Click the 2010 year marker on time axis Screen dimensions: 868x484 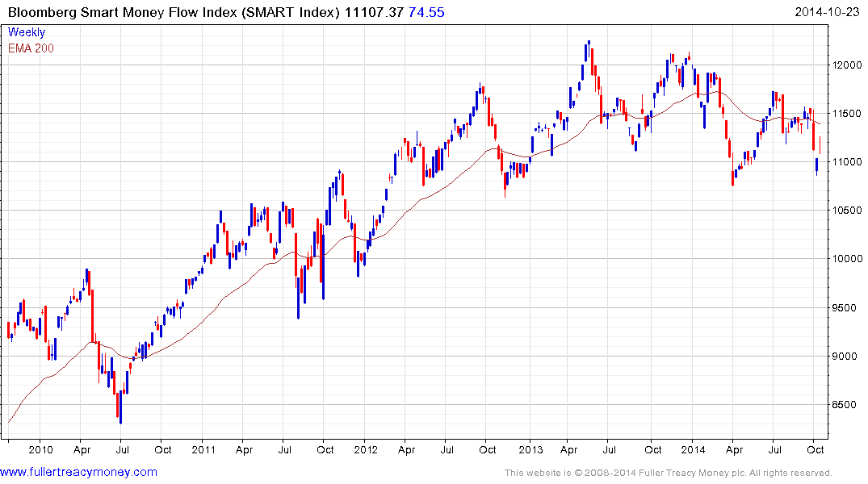point(40,449)
